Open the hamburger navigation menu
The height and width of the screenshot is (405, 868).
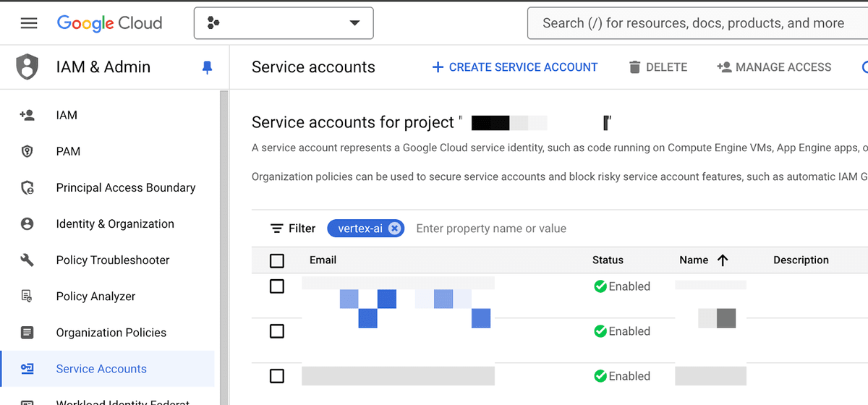(x=29, y=23)
